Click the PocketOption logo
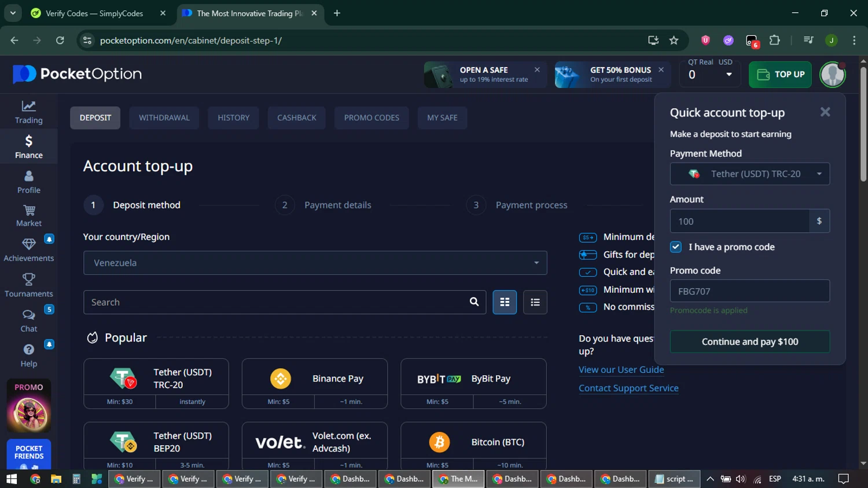 click(x=77, y=74)
